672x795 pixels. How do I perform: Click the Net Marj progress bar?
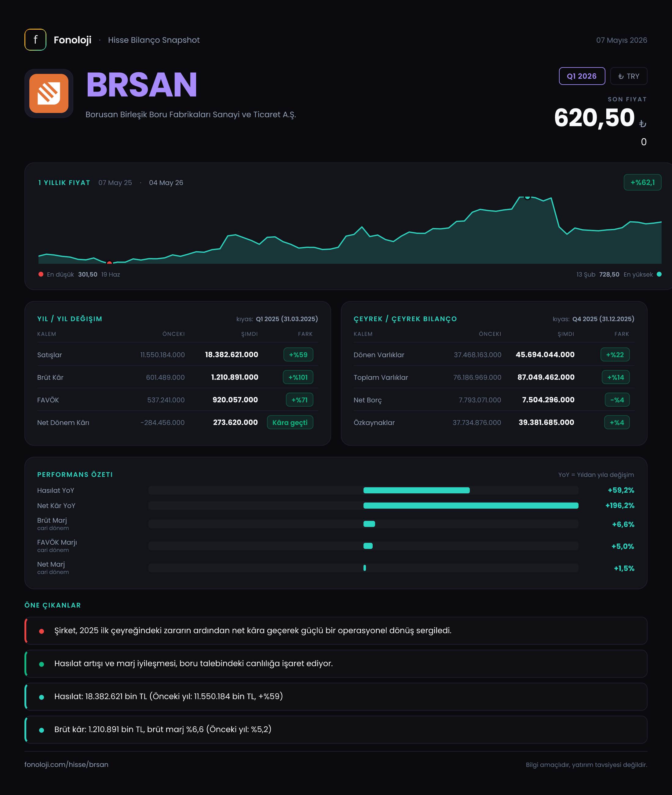point(363,568)
